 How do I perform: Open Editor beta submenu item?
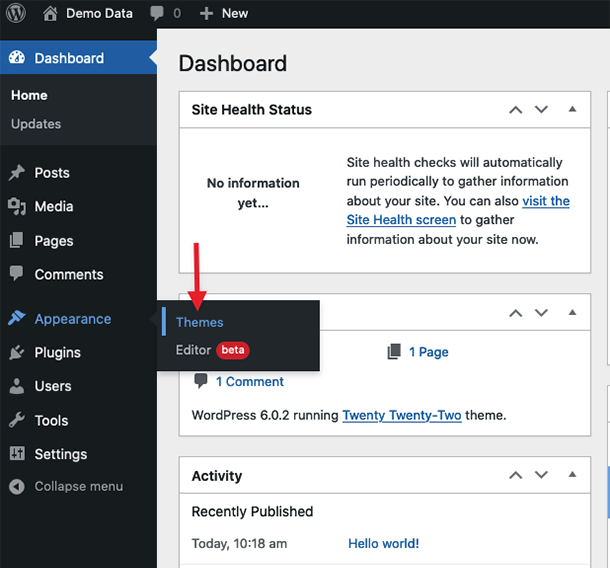[194, 350]
